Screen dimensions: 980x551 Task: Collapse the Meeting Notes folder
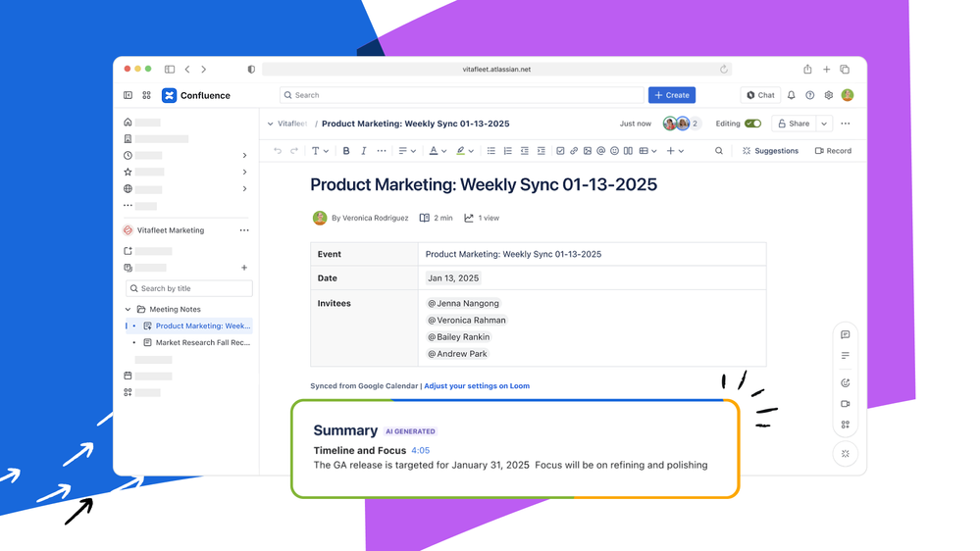(x=129, y=309)
